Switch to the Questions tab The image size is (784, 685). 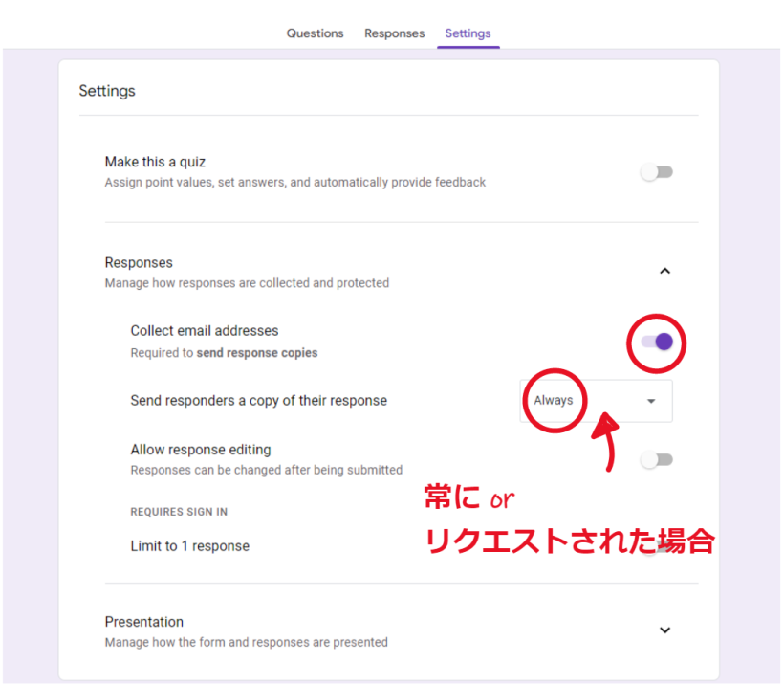coord(315,33)
